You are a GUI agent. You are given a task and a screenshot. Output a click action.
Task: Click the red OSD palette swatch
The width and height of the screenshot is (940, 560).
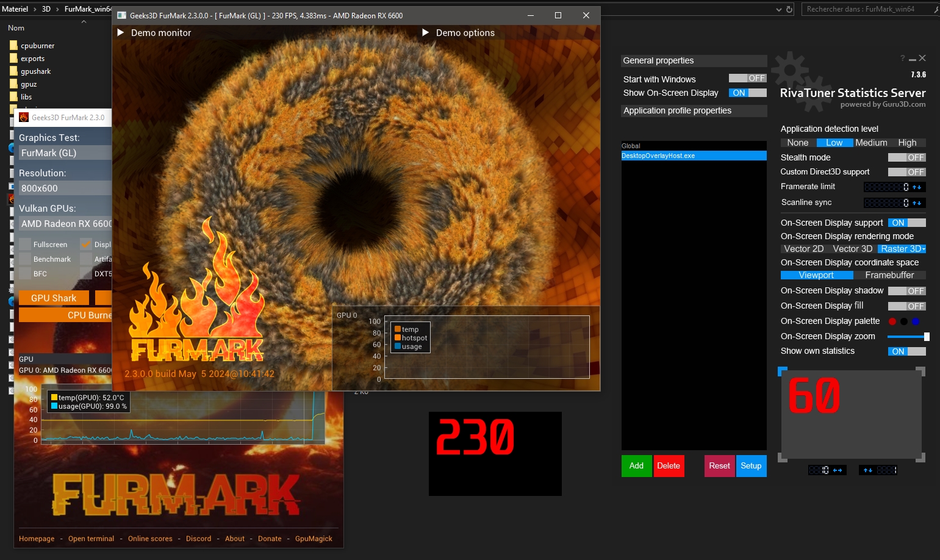click(x=892, y=321)
